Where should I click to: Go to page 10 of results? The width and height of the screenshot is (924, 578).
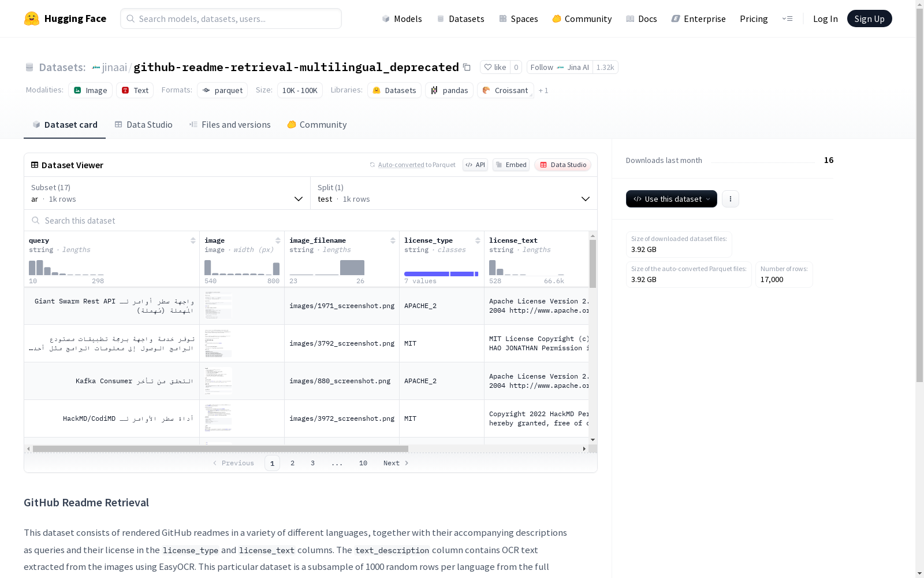[363, 463]
